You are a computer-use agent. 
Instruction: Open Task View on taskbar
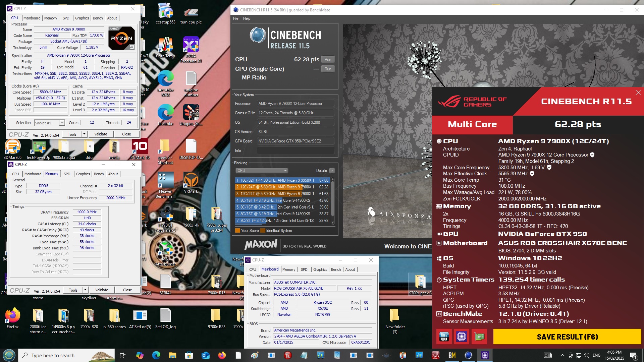122,355
